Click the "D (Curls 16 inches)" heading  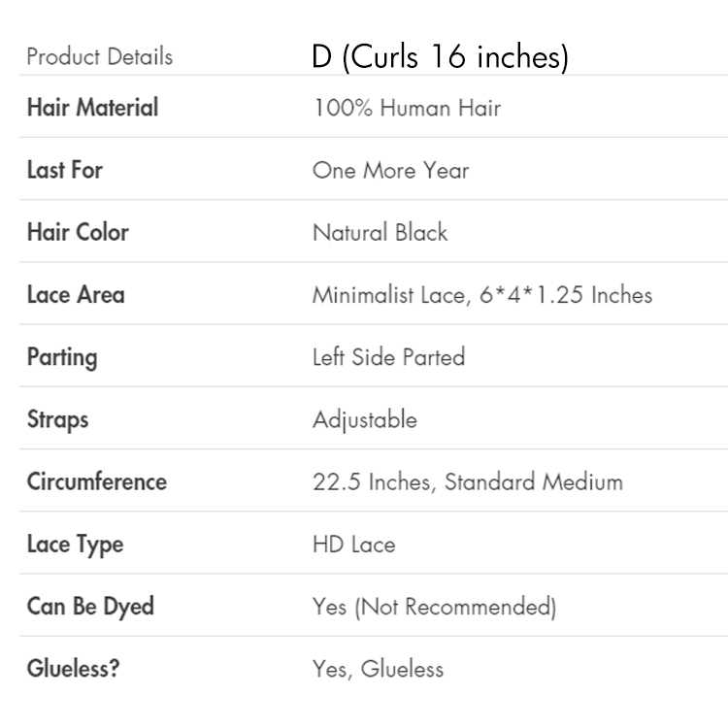440,56
